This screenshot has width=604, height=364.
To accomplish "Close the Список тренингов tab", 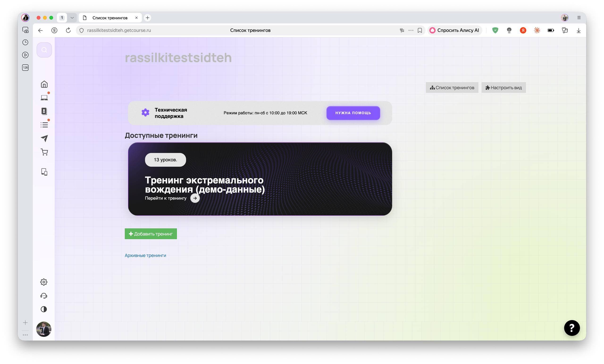I will (x=137, y=18).
